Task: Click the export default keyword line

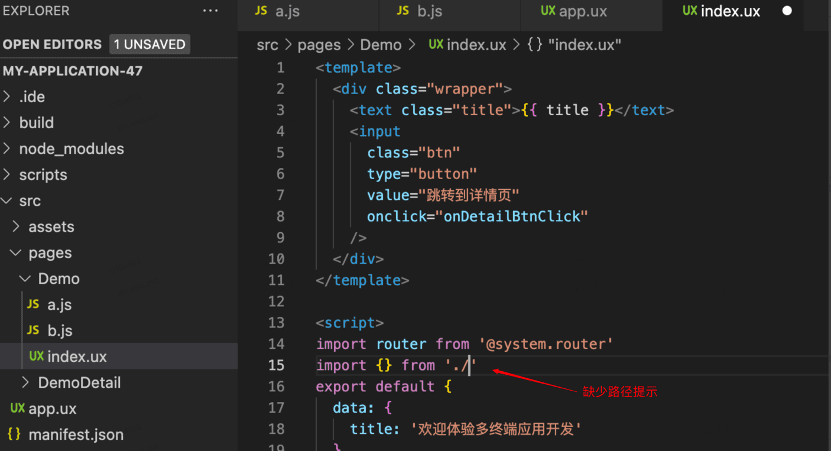Action: pos(384,386)
